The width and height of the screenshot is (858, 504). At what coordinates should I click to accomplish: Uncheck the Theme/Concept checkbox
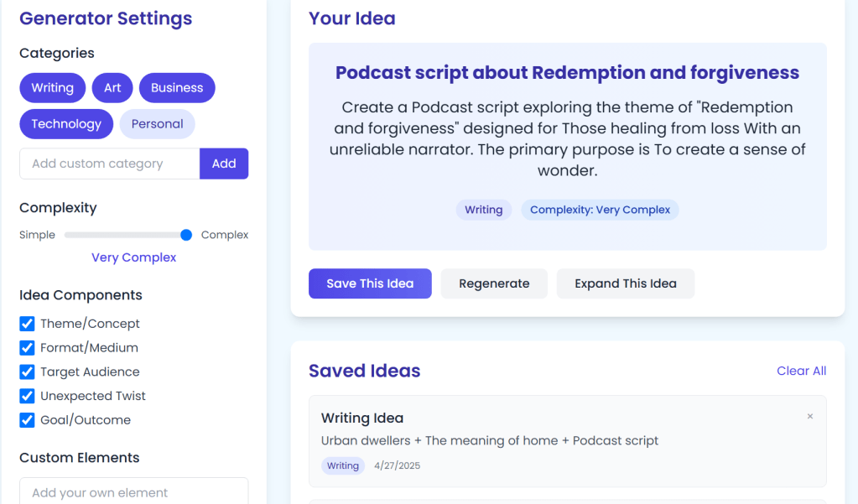[x=28, y=324]
